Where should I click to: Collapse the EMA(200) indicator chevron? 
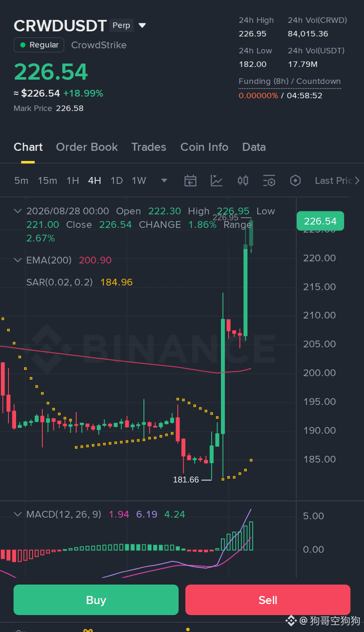coord(18,260)
